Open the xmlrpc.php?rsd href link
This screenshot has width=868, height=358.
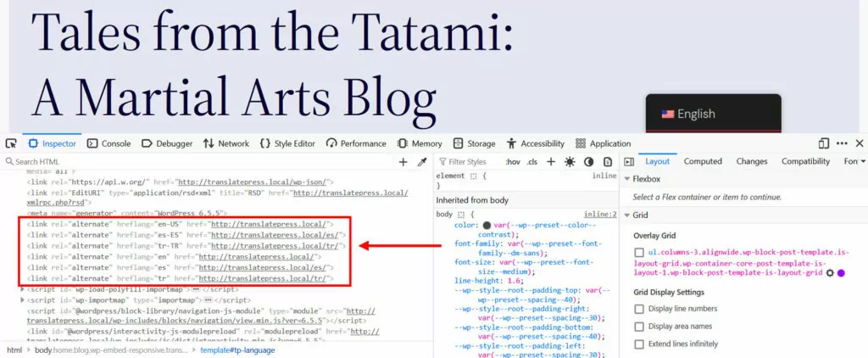pyautogui.click(x=218, y=198)
